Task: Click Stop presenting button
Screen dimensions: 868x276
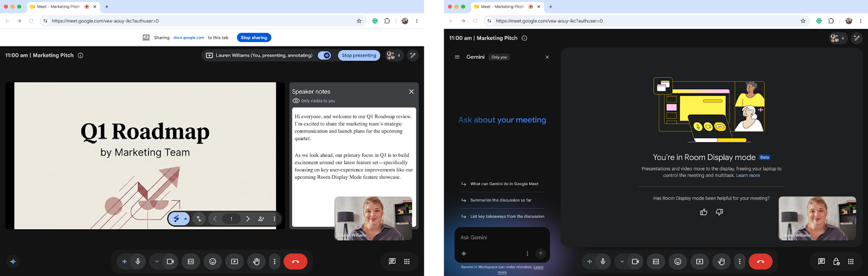Action: [359, 55]
